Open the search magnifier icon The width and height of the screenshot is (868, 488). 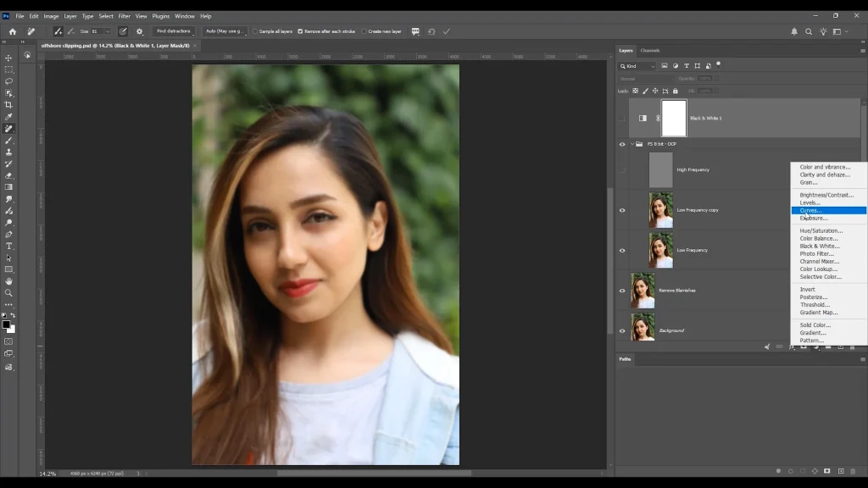(809, 31)
